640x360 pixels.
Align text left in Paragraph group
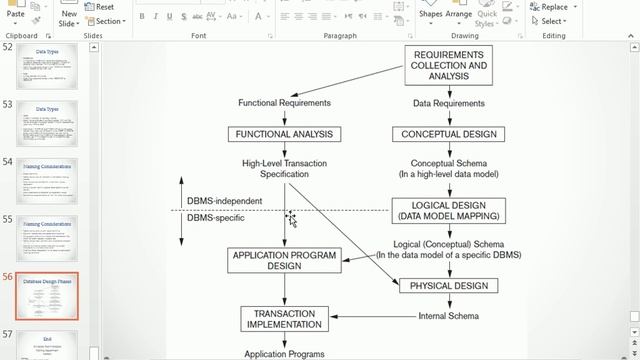click(285, 17)
